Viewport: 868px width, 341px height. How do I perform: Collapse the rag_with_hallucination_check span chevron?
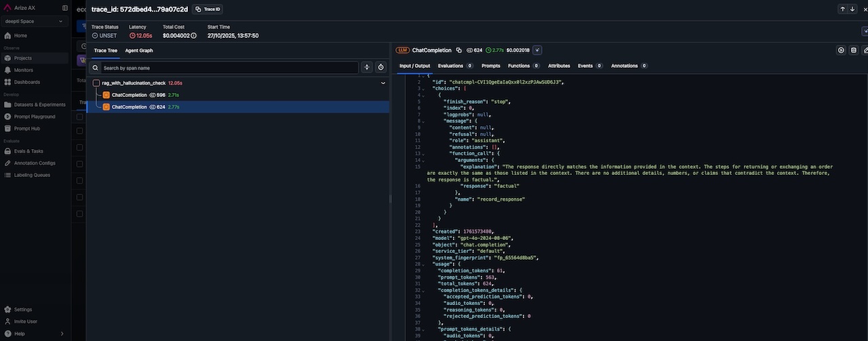383,83
